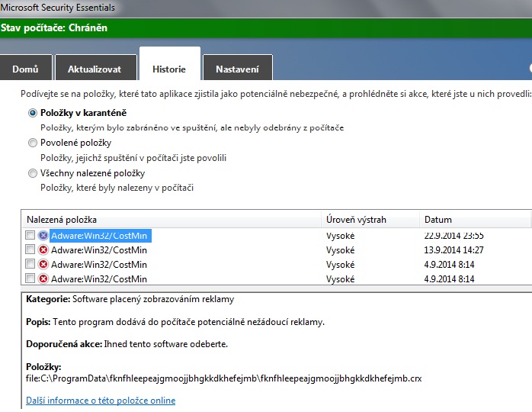The width and height of the screenshot is (532, 412).
Task: Click the date 22.9.2014 23:55
Action: pos(453,236)
